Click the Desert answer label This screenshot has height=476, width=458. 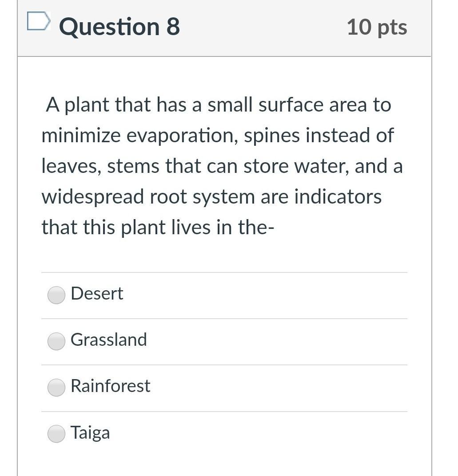point(97,293)
